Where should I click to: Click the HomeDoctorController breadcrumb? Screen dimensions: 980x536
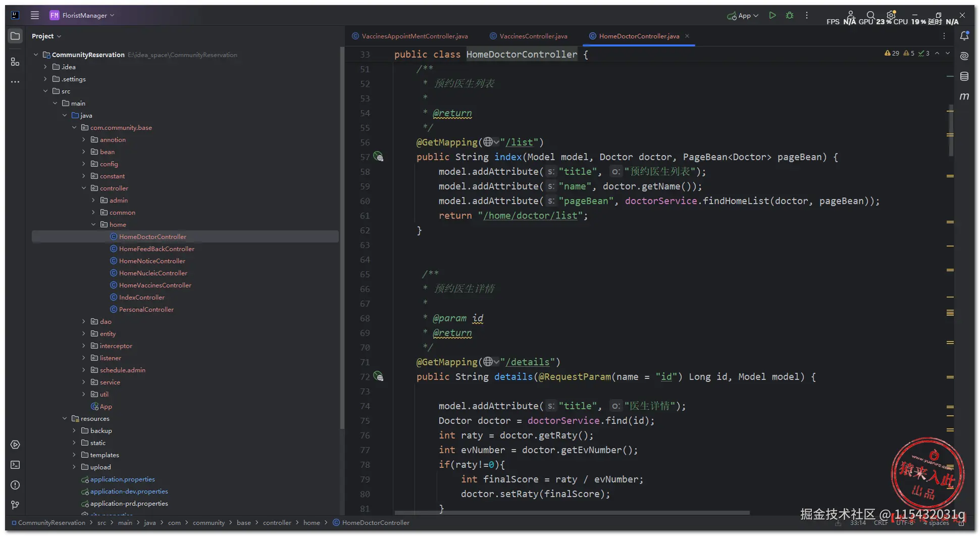click(371, 522)
